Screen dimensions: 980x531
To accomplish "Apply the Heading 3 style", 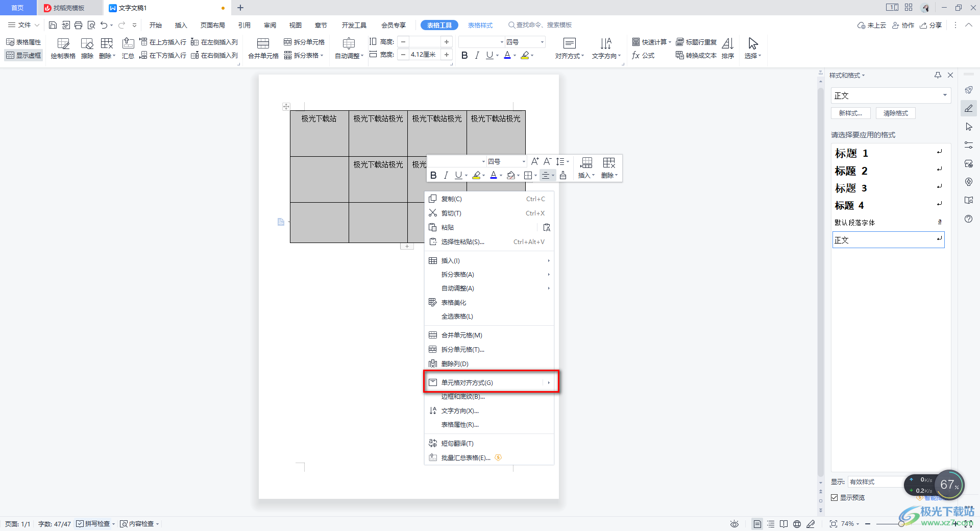I will pos(888,188).
